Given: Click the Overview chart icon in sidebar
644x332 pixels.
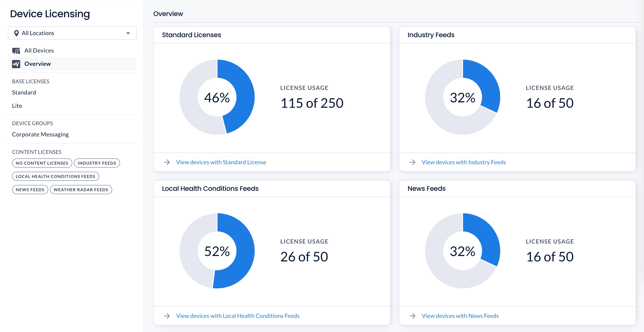Looking at the screenshot, I should pos(16,64).
